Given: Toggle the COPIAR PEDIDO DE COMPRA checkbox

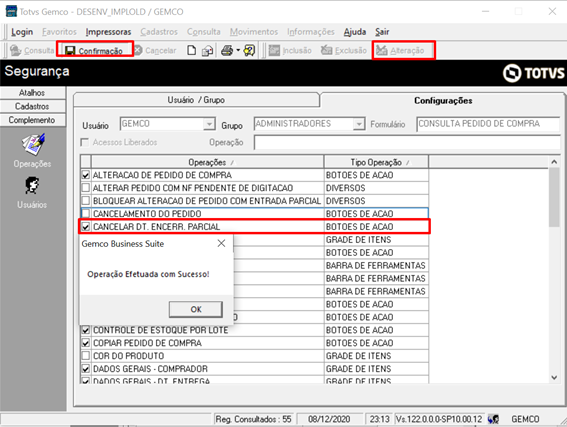Looking at the screenshot, I should (x=86, y=343).
